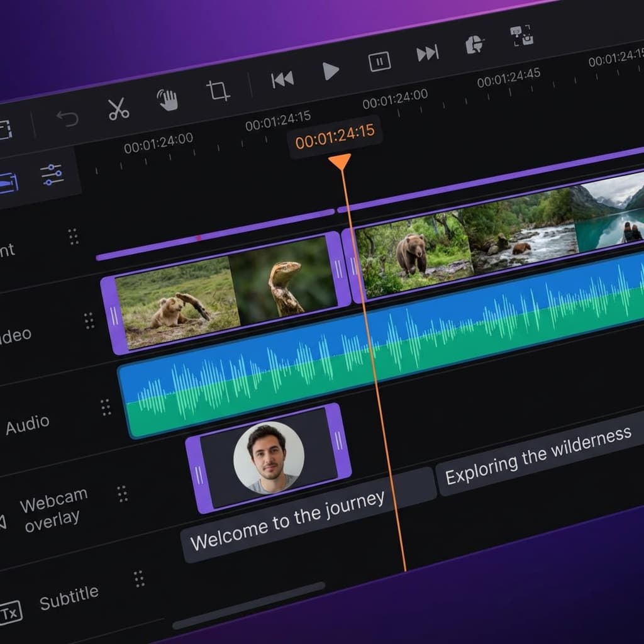Viewport: 644px width, 644px height.
Task: Skip back to previous clip
Action: (282, 79)
